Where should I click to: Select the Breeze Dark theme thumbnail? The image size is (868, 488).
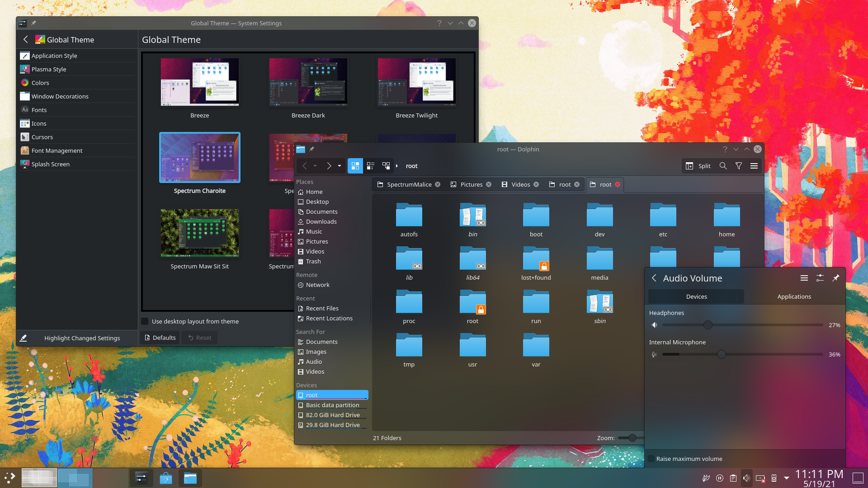pyautogui.click(x=308, y=82)
